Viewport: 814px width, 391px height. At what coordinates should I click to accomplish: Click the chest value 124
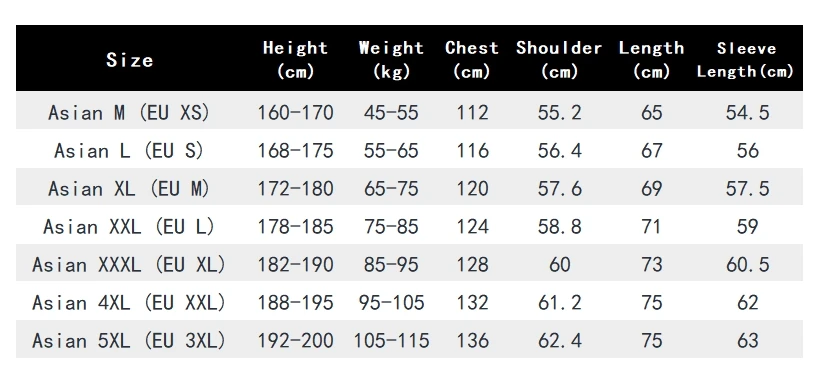(x=472, y=226)
